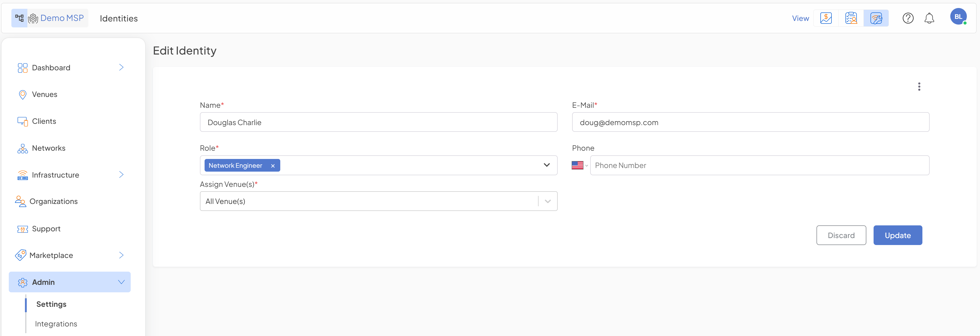This screenshot has width=980, height=336.
Task: Open the Role dropdown arrow
Action: (546, 165)
